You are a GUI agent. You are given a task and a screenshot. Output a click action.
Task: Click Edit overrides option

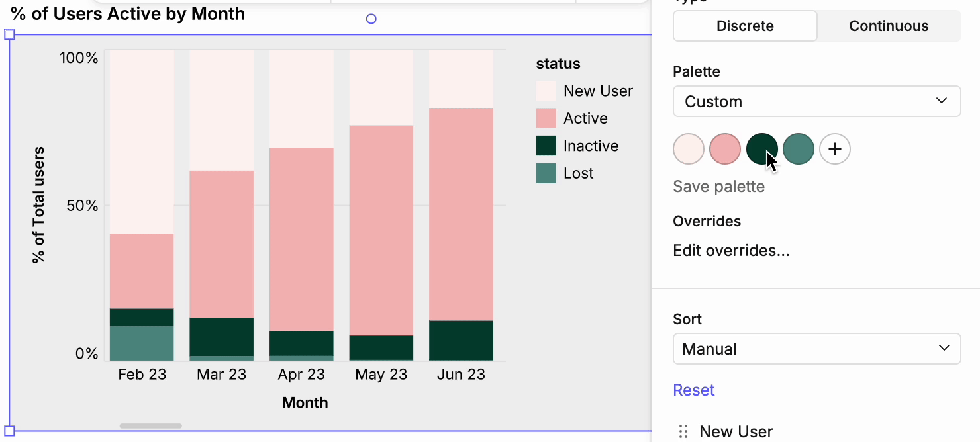[x=731, y=251]
